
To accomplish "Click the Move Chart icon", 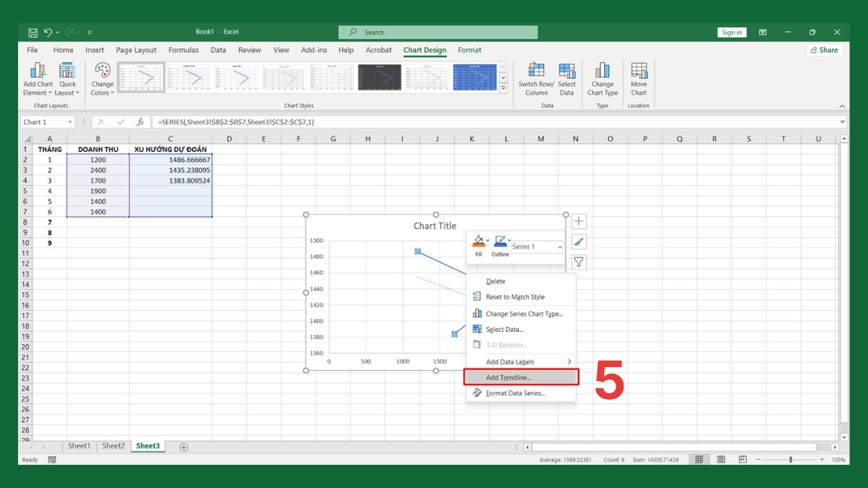I will pos(639,71).
